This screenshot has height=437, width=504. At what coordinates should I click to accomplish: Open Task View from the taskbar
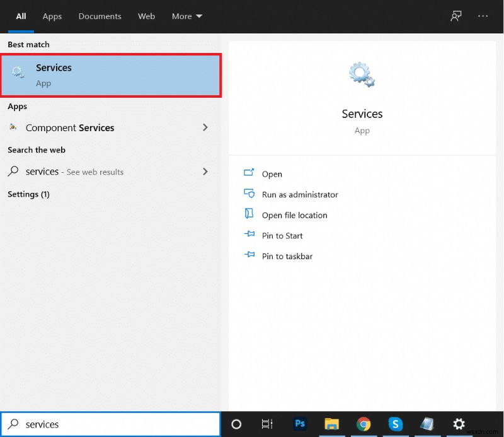tap(266, 424)
